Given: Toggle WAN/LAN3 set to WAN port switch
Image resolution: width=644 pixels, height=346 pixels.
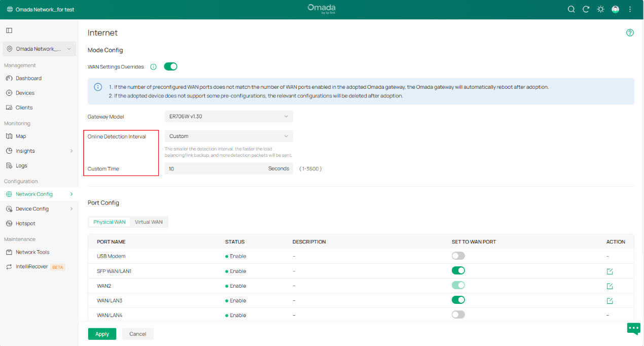Looking at the screenshot, I should click(458, 300).
